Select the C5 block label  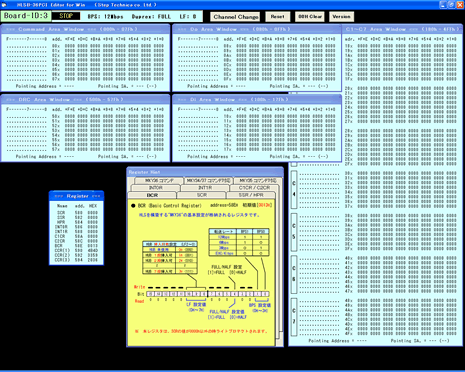click(x=294, y=231)
